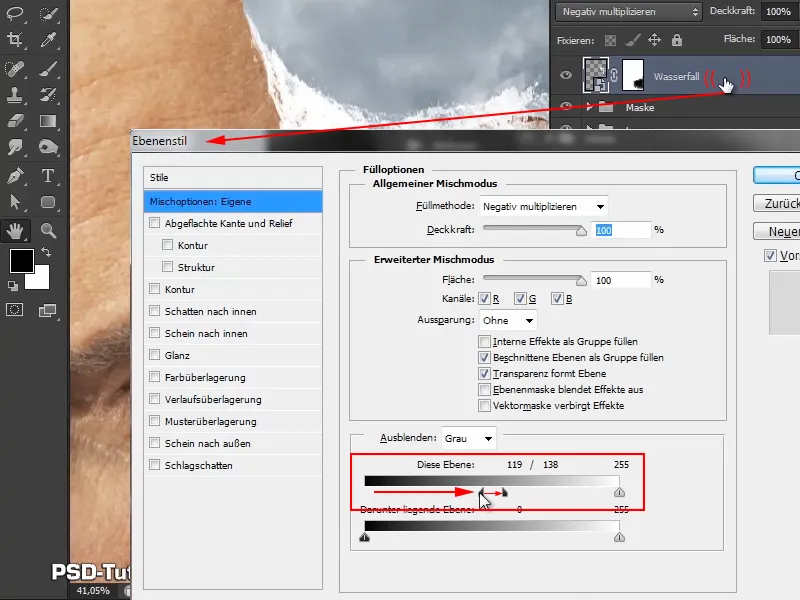Click the layer mask link icon on Wasserfall
Screen dimensions: 800x600
pyautogui.click(x=614, y=76)
